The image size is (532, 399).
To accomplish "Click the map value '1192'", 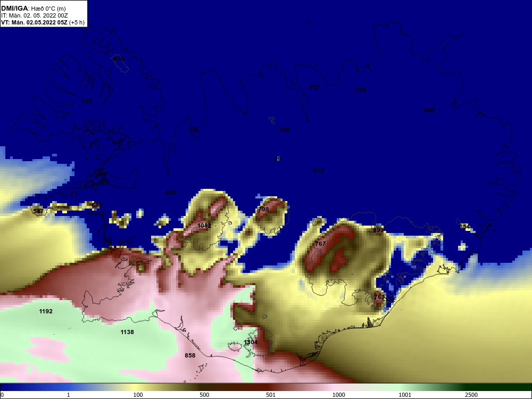I will click(x=46, y=311).
